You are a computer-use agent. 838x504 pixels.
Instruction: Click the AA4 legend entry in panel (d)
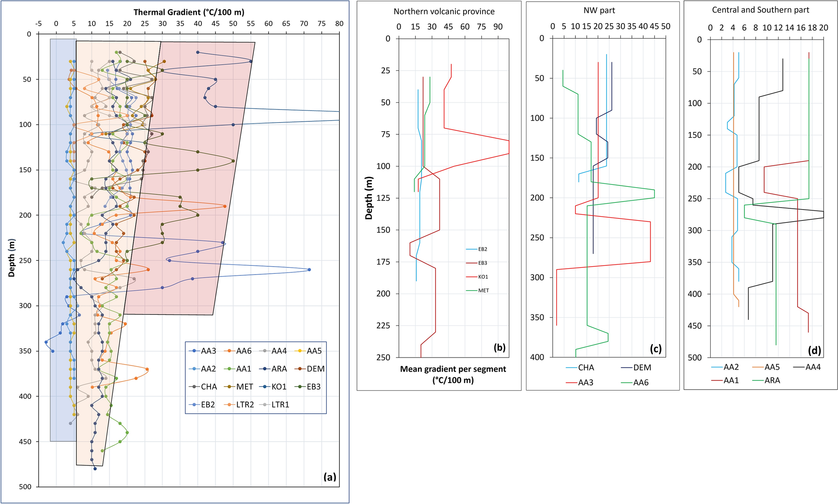point(807,367)
